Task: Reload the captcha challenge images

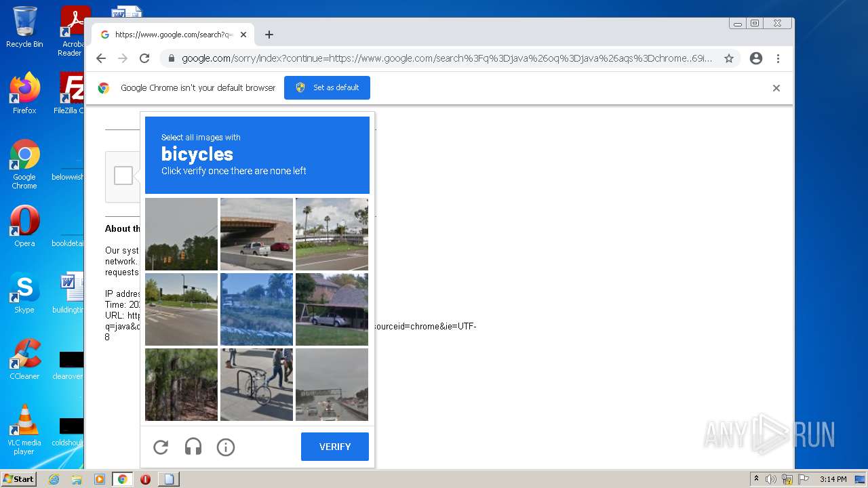Action: tap(161, 447)
